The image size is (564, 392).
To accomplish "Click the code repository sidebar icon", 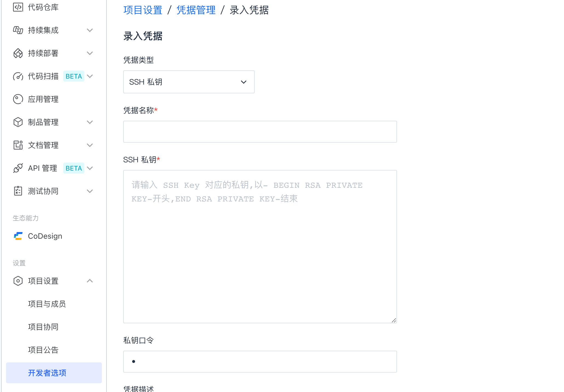I will click(x=18, y=7).
